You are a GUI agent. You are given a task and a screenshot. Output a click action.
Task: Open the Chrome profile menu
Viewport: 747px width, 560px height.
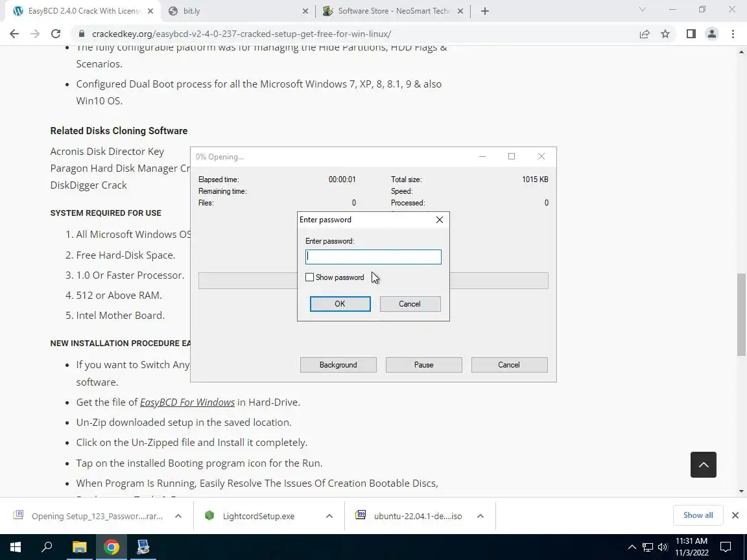coord(712,34)
